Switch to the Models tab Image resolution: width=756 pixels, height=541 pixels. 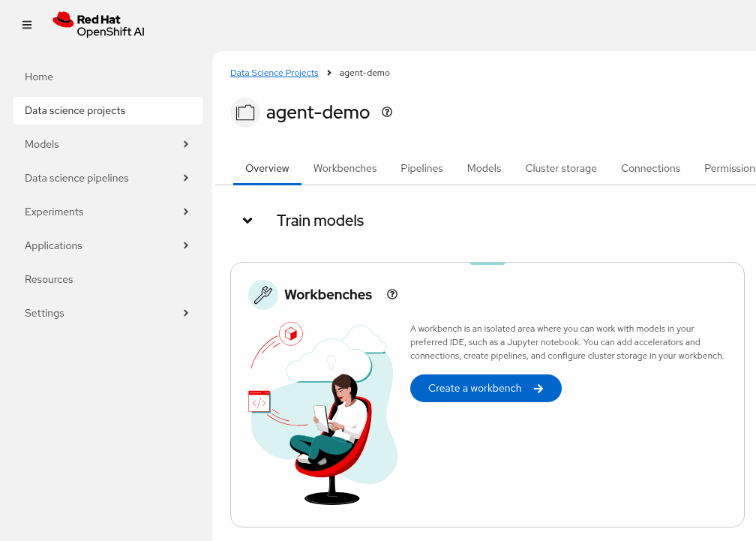pyautogui.click(x=484, y=168)
